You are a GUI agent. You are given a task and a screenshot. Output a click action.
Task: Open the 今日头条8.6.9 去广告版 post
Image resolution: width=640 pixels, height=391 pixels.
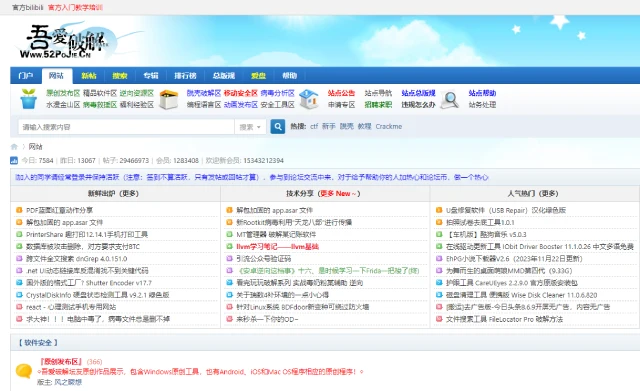528,307
